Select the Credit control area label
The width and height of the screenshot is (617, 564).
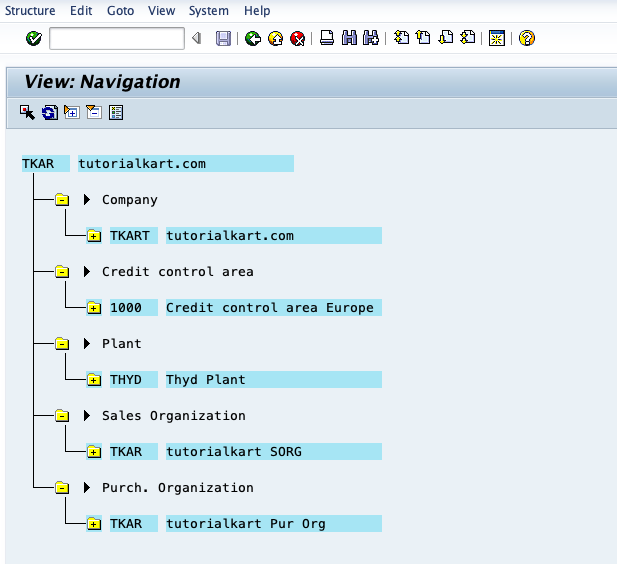click(178, 272)
